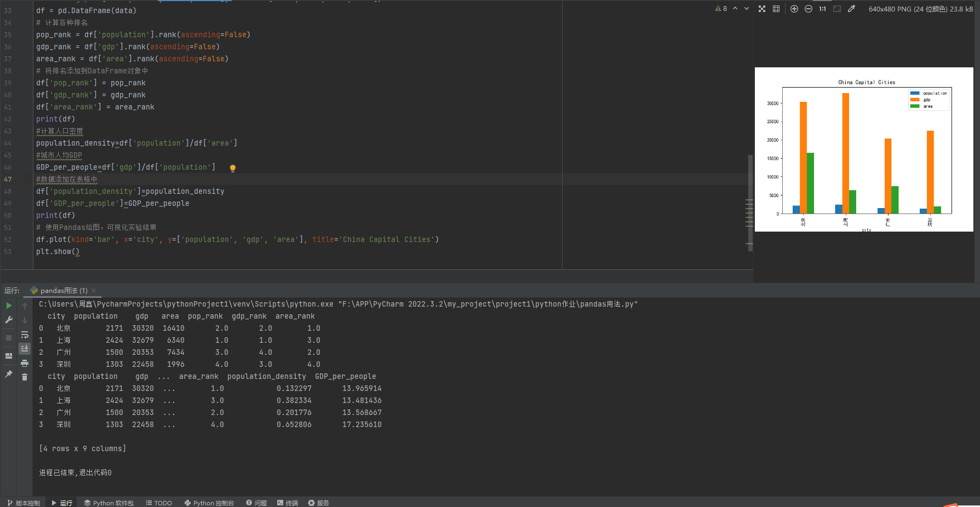Zoom out of the chart image
This screenshot has height=507, width=980.
pyautogui.click(x=808, y=9)
